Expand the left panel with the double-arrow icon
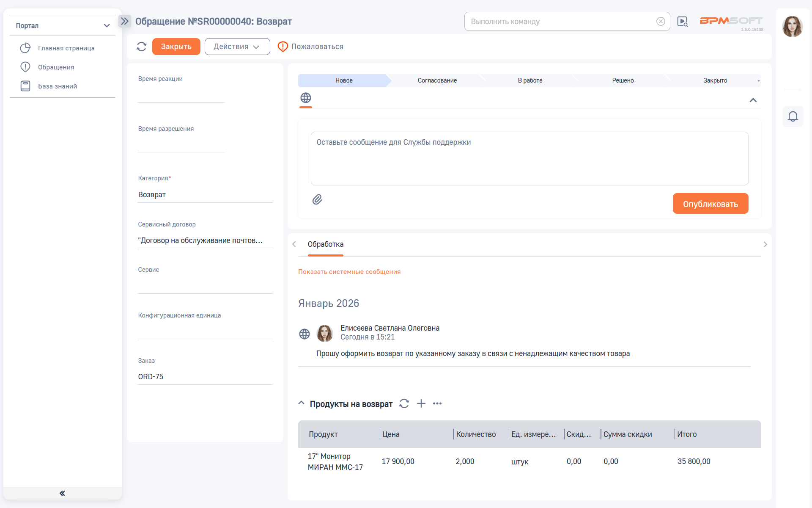The height and width of the screenshot is (508, 812). 125,21
